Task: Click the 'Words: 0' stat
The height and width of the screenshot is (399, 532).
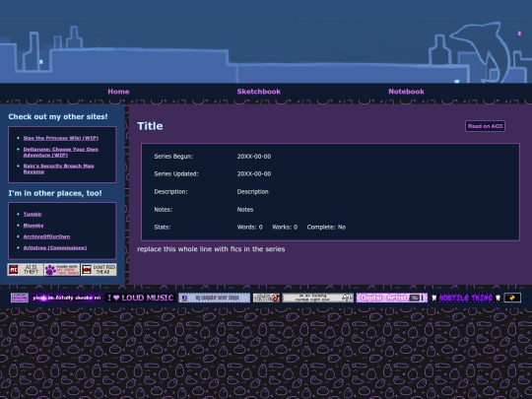Action: click(249, 227)
